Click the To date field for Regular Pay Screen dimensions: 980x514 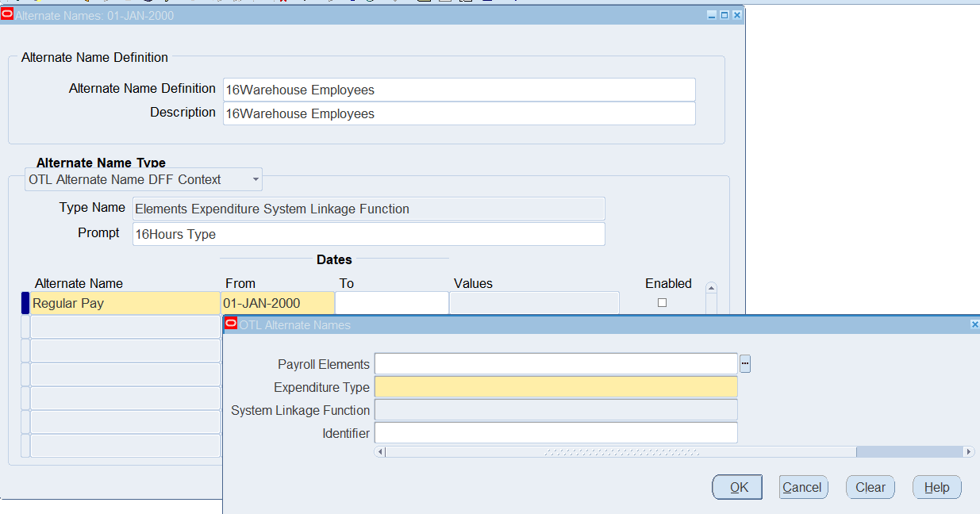click(x=391, y=303)
